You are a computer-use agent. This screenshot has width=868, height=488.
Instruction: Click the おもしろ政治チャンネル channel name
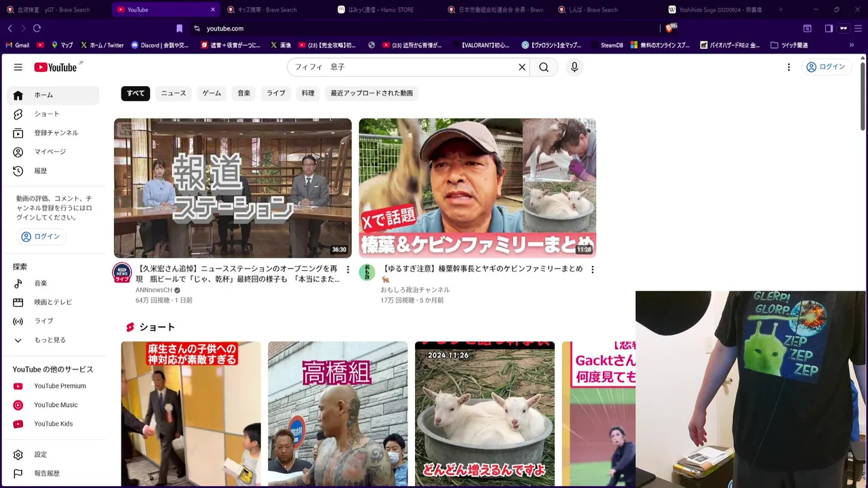coord(415,290)
